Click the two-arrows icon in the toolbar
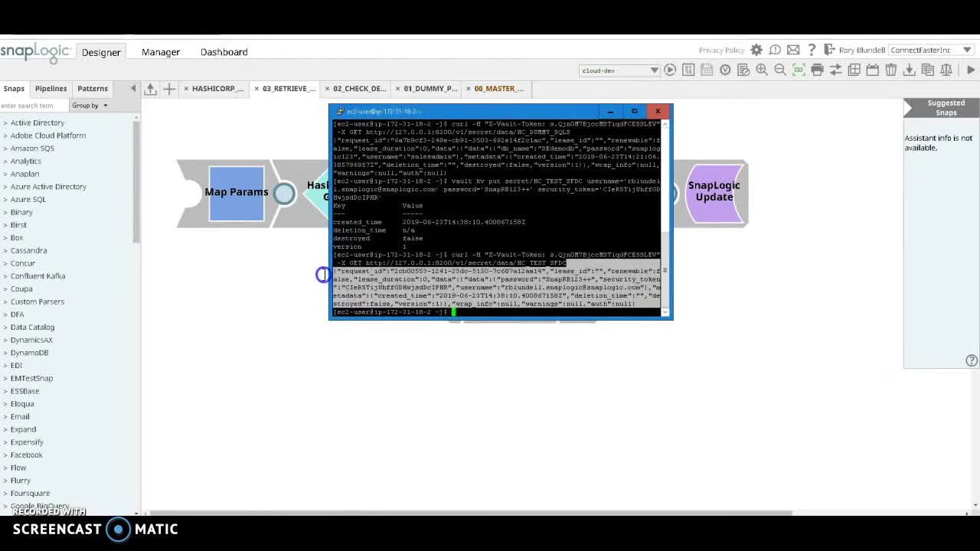This screenshot has width=980, height=551. tap(835, 70)
